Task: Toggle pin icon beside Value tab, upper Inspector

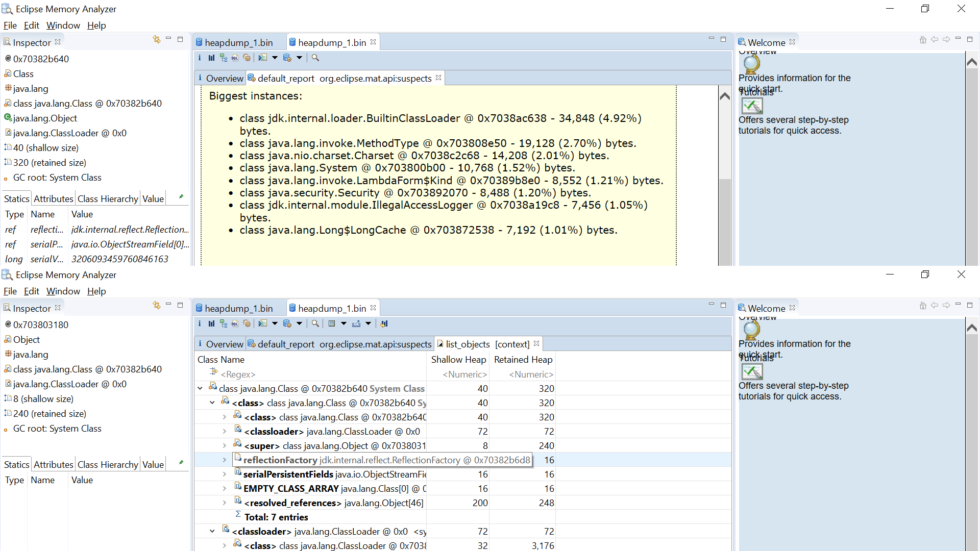Action: click(181, 197)
